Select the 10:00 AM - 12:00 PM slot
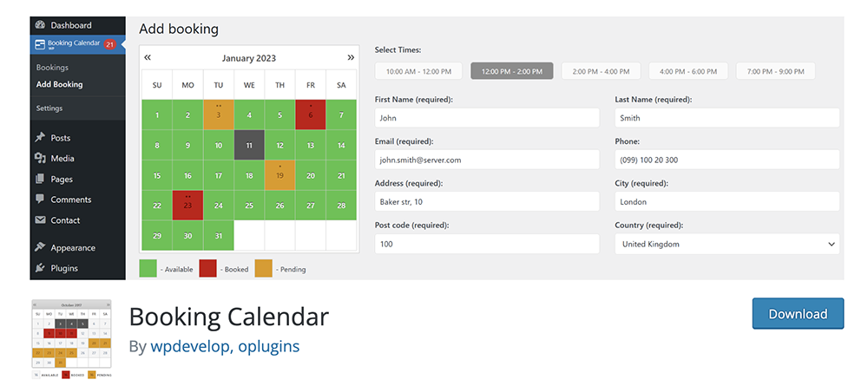 coord(418,71)
